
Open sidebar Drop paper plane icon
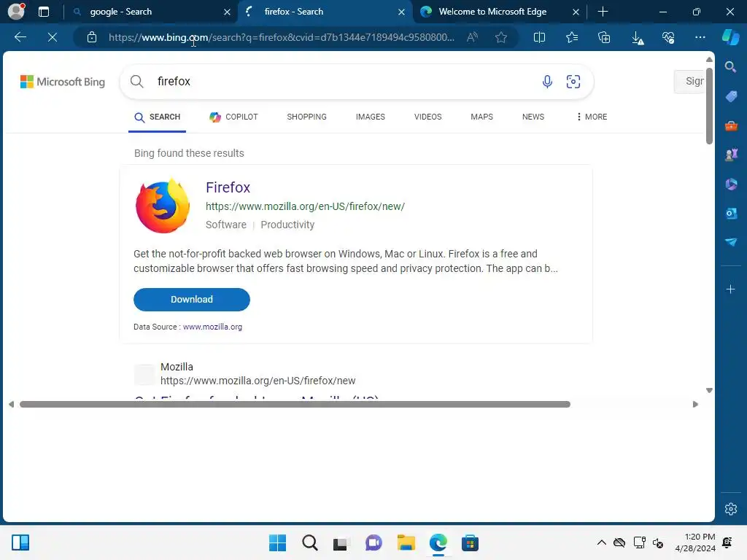click(731, 242)
